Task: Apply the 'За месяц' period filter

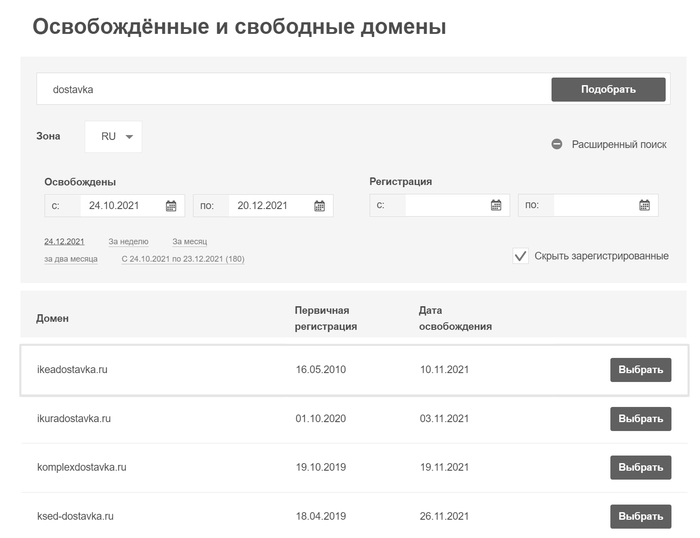Action: click(189, 242)
